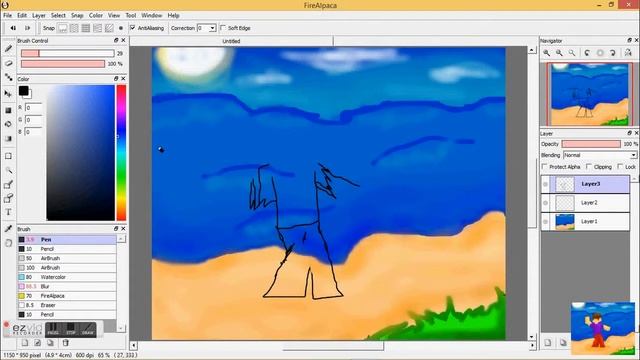Enable vanishing point snap icon

tap(98, 28)
